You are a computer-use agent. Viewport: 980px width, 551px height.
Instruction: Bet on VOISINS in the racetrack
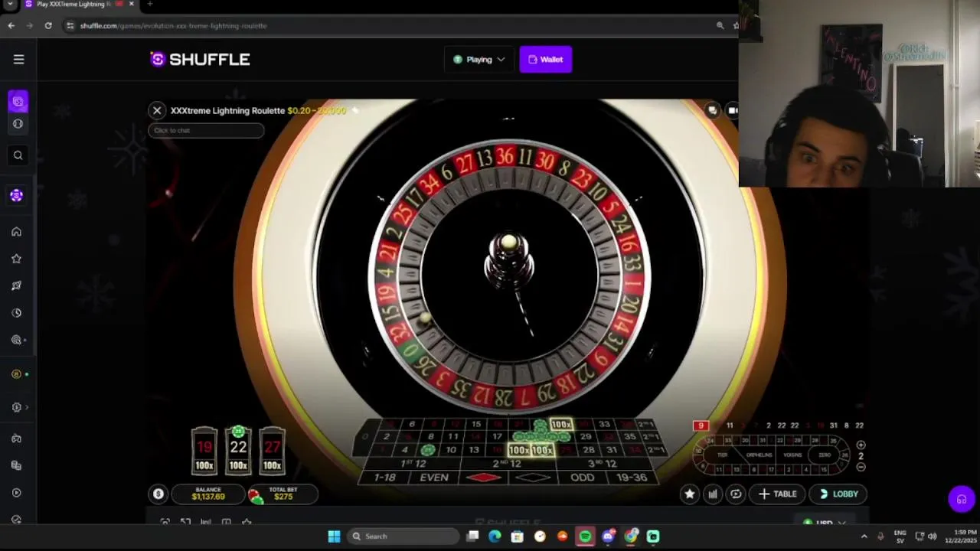(x=792, y=455)
